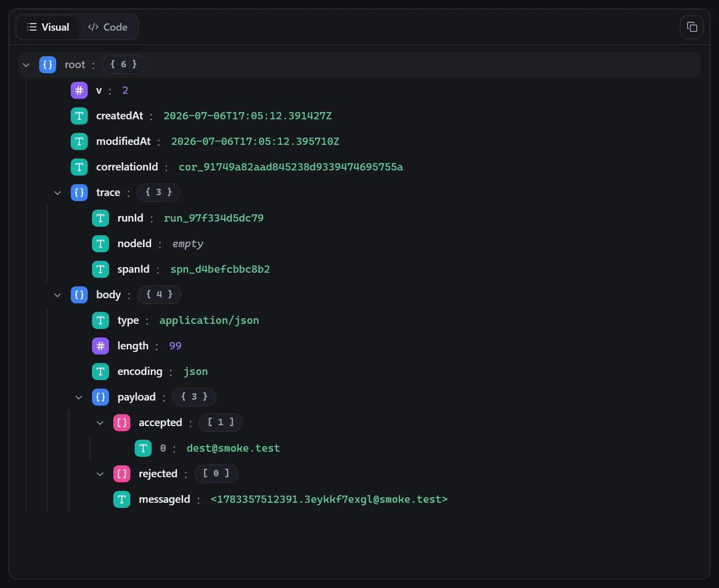719x588 pixels.
Task: Click the text icon beside nodeId
Action: 101,244
